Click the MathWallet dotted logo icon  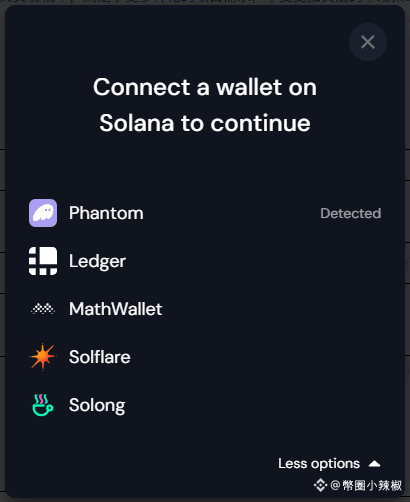(x=43, y=309)
